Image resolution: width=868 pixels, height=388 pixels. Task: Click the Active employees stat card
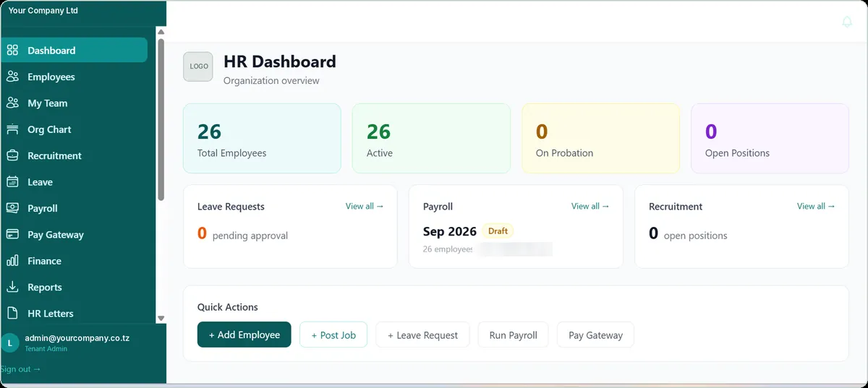click(431, 138)
